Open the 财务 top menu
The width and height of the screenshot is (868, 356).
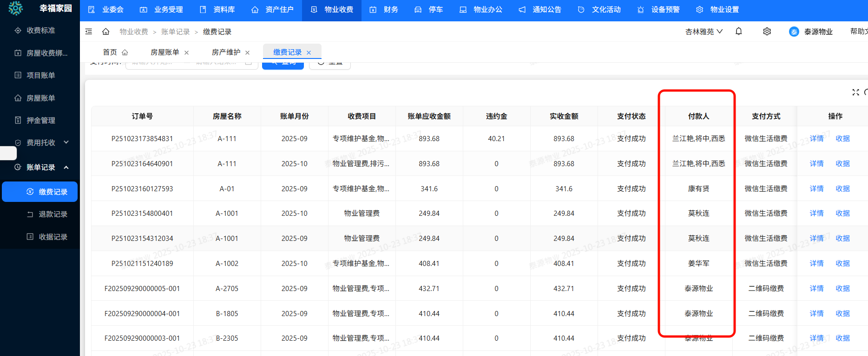(384, 10)
